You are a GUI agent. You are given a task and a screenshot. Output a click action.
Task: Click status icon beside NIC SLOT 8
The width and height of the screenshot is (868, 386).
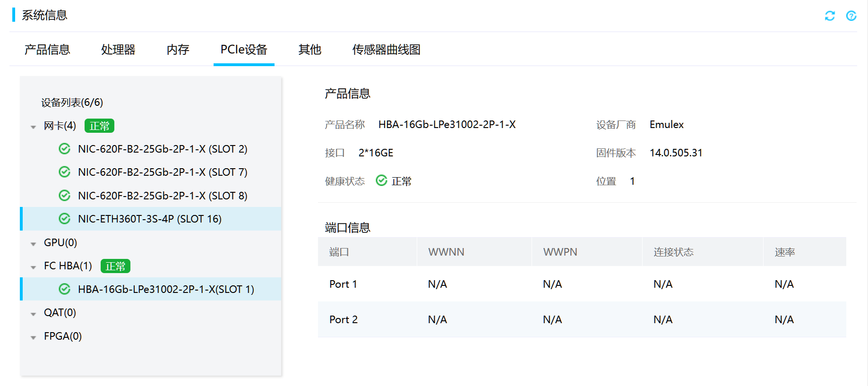coord(64,196)
